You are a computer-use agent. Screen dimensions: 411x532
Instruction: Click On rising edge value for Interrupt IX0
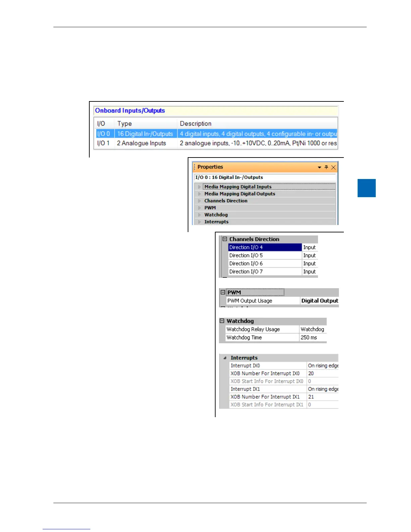click(x=323, y=366)
